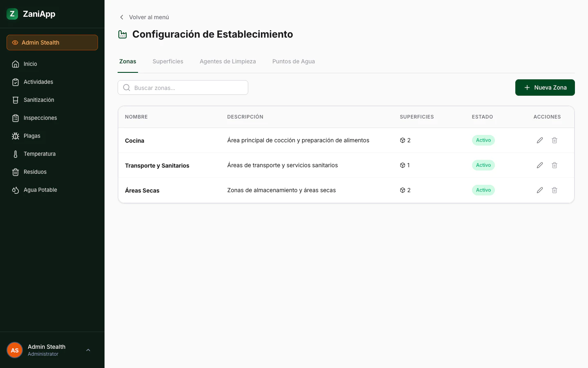Viewport: 588px width, 368px height.
Task: Select the Agua Potable droplet icon
Action: (15, 190)
